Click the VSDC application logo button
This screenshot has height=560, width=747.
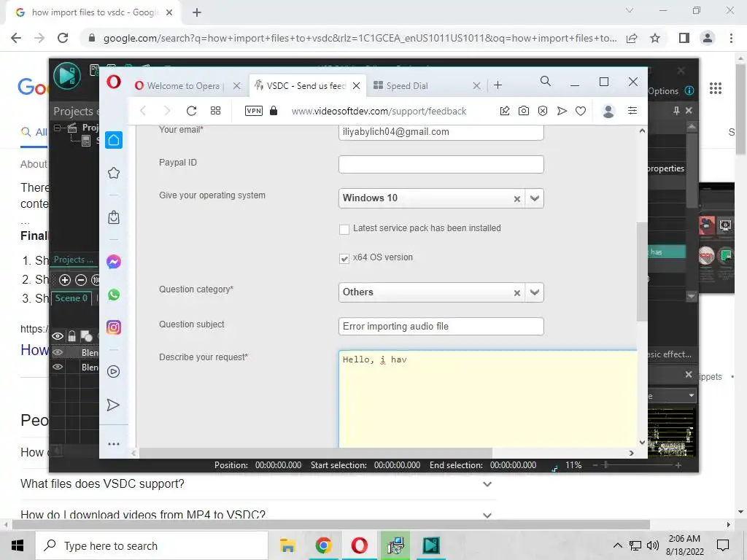pyautogui.click(x=67, y=76)
